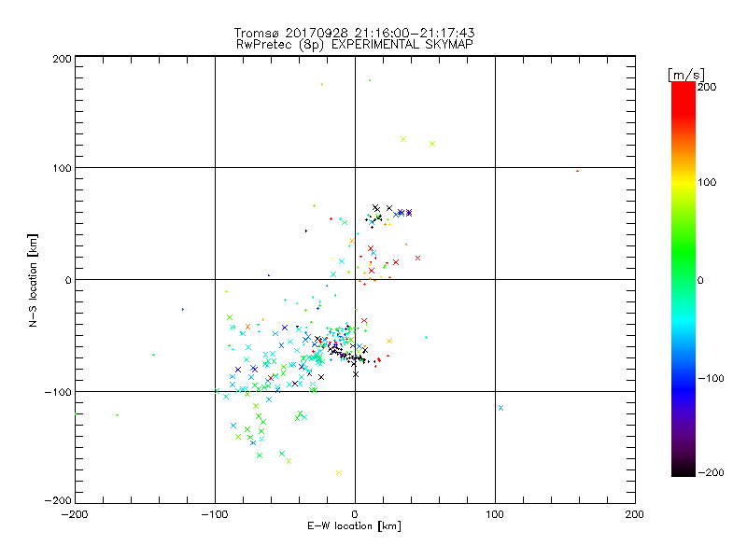Image resolution: width=747 pixels, height=560 pixels.
Task: Click the colorbar tick label '200'
Action: tap(707, 87)
